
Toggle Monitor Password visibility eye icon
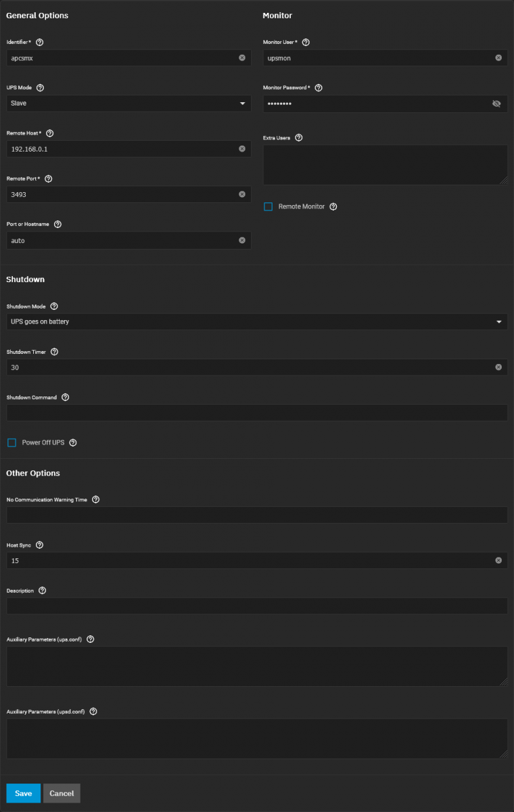click(x=496, y=104)
